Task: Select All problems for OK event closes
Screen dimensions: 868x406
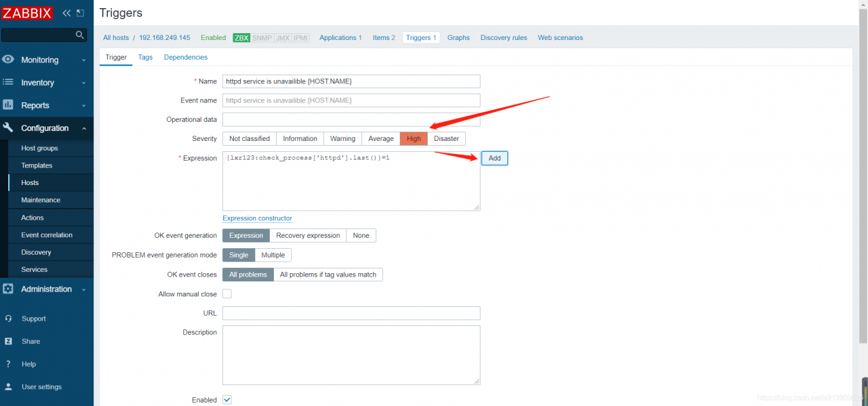Action: pyautogui.click(x=248, y=275)
